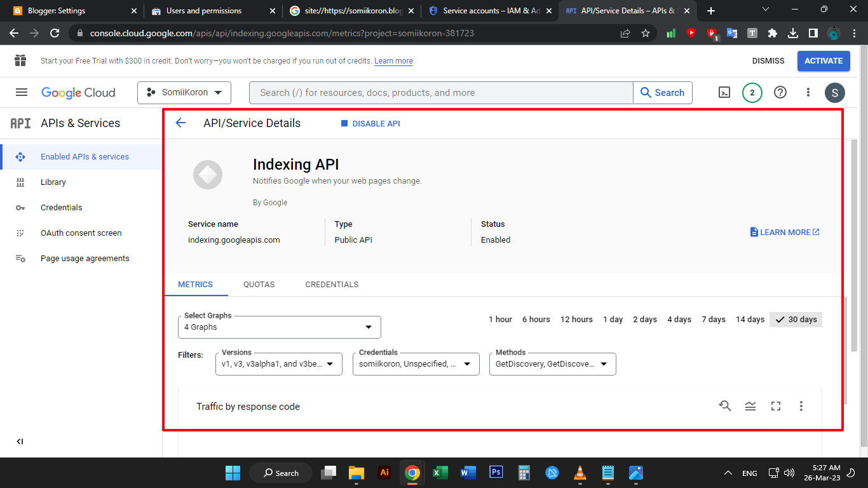This screenshot has width=868, height=488.
Task: Launch VLC media player from taskbar
Action: pos(580,472)
